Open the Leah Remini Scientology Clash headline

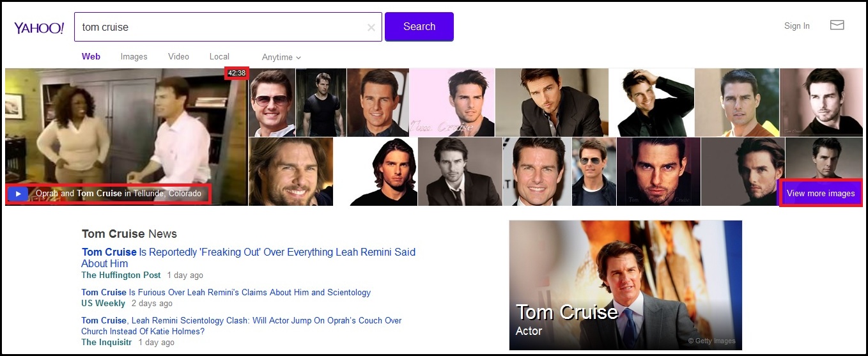[x=241, y=326]
